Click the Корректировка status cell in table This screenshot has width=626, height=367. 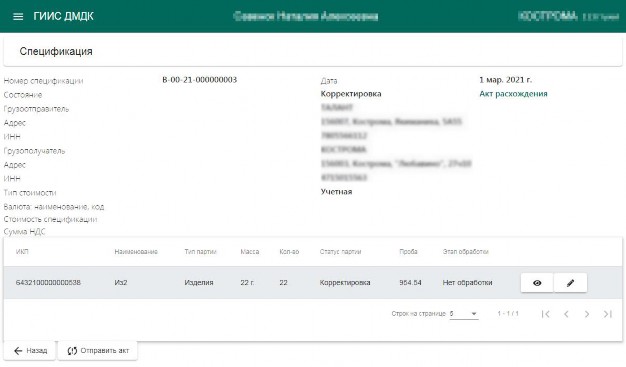pos(345,283)
